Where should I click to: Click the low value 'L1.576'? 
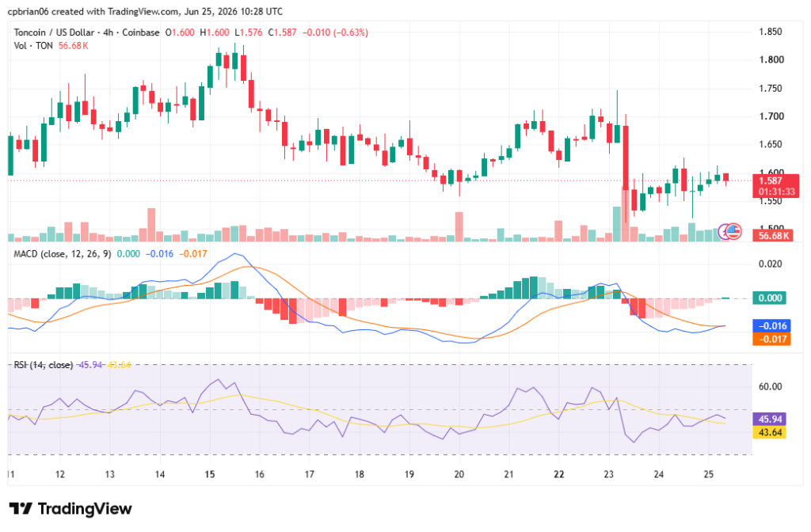coord(248,32)
